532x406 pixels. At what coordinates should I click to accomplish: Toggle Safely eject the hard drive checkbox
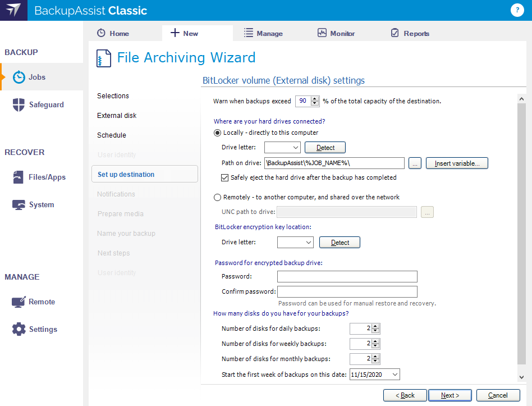[x=224, y=177]
